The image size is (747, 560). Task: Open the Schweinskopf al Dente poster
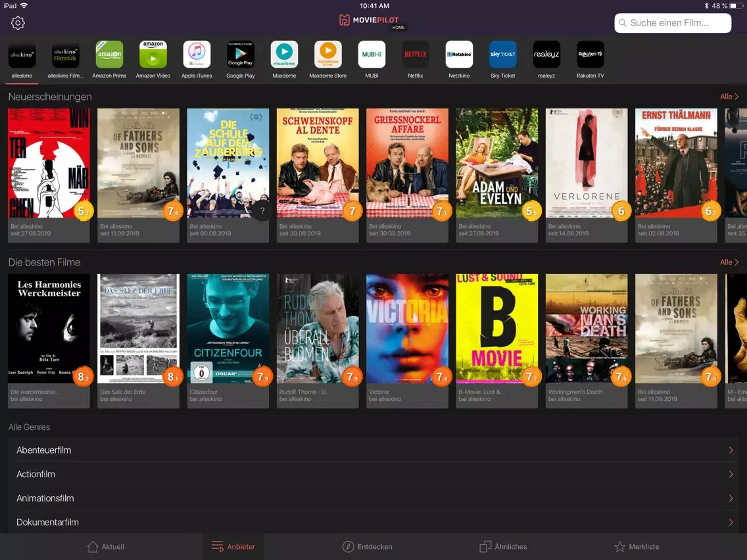(x=318, y=163)
